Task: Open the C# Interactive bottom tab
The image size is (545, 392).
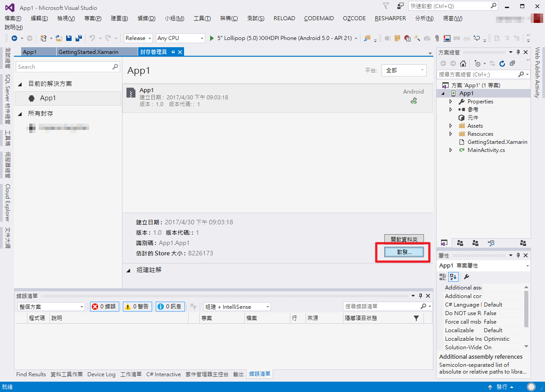Action: click(x=163, y=374)
